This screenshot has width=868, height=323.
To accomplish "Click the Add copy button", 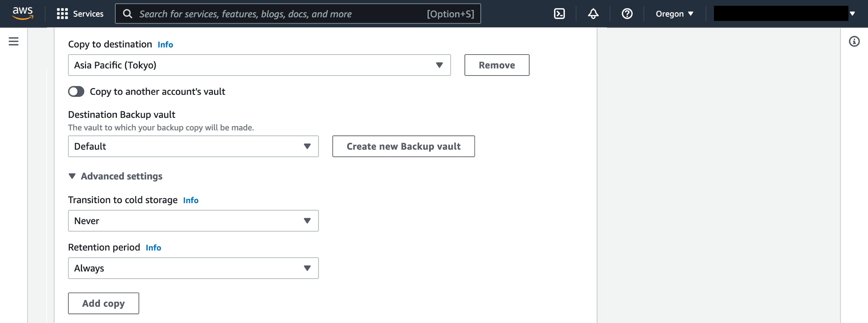I will [x=103, y=303].
